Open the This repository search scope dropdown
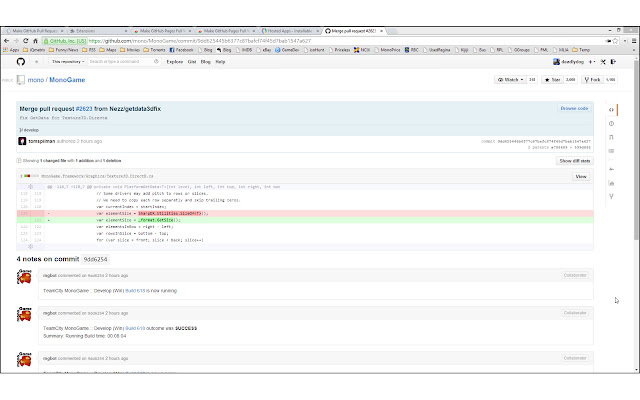 coord(68,62)
